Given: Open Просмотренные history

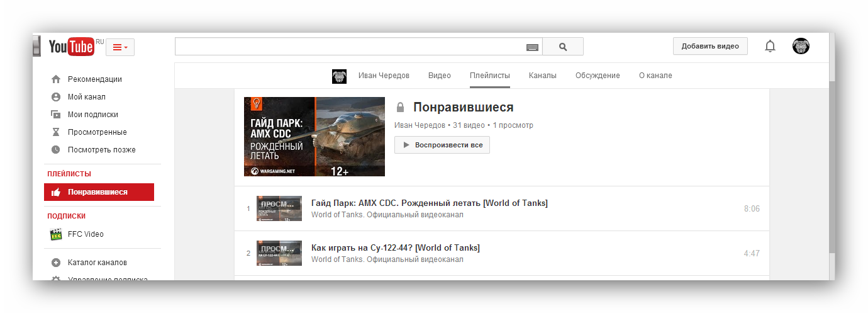Looking at the screenshot, I should pos(97,132).
